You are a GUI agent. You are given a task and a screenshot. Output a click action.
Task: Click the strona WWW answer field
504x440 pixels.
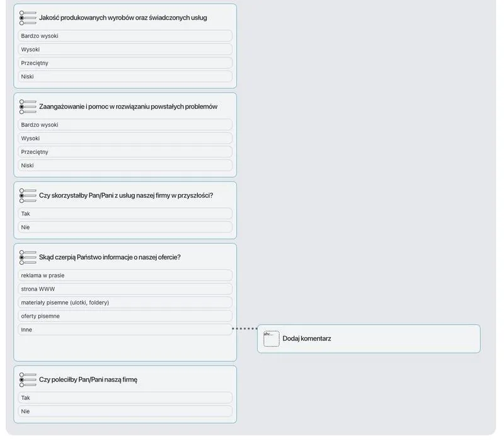click(x=124, y=289)
